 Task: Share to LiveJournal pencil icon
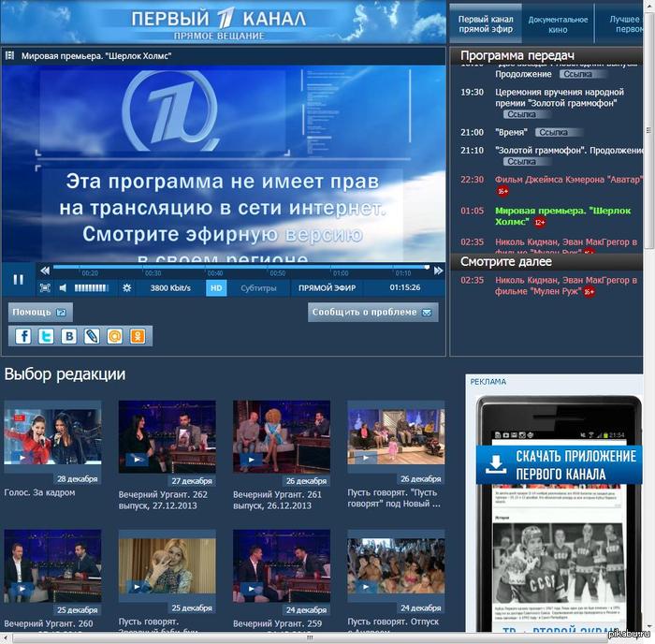tap(92, 336)
